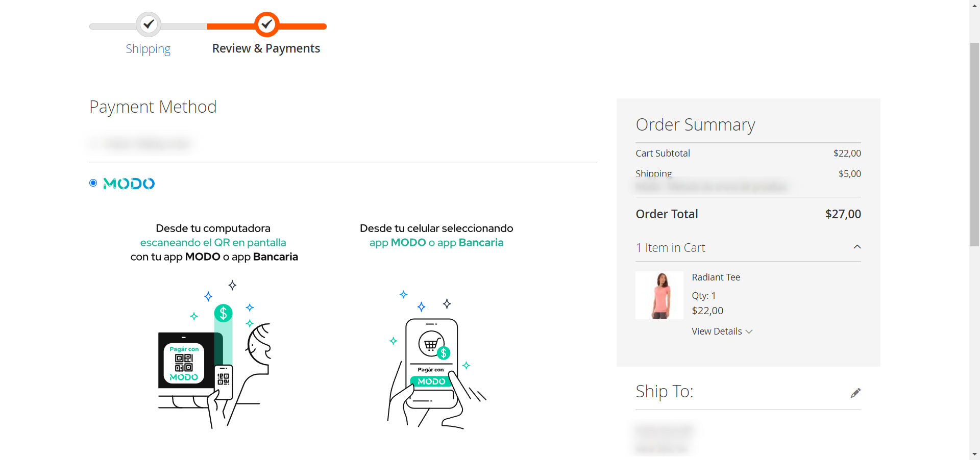
Task: Click the green MODO button on phone illustration
Action: (x=431, y=381)
